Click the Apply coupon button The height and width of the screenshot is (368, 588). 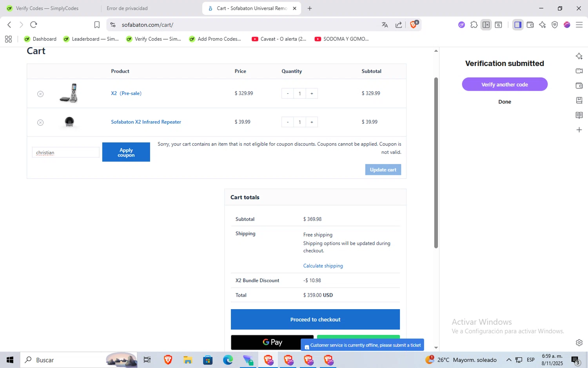click(126, 152)
